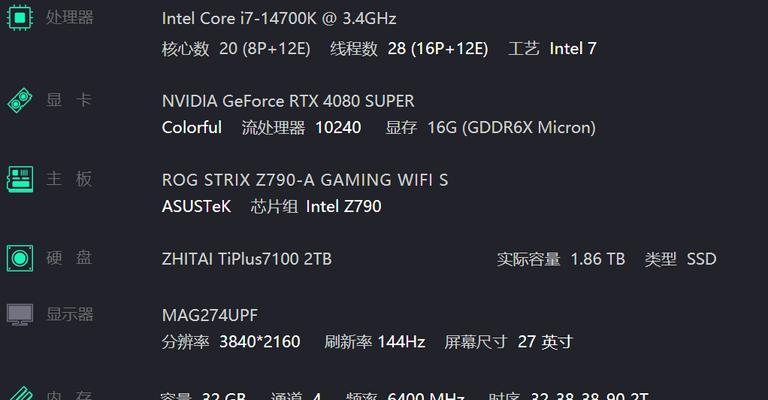The width and height of the screenshot is (768, 400).
Task: Click the processor chip icon
Action: point(20,18)
